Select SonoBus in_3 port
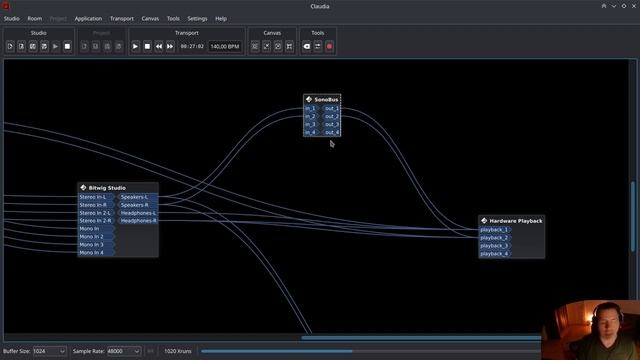This screenshot has width=640, height=360. click(311, 124)
